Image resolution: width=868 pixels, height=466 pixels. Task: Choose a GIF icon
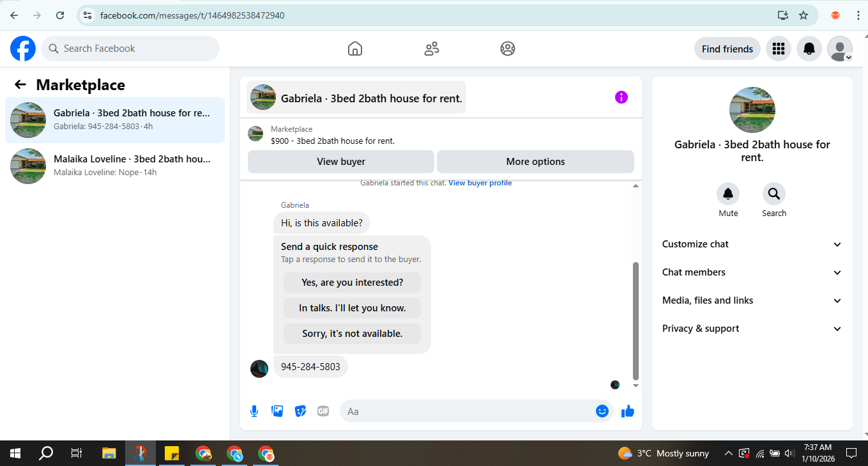(323, 411)
